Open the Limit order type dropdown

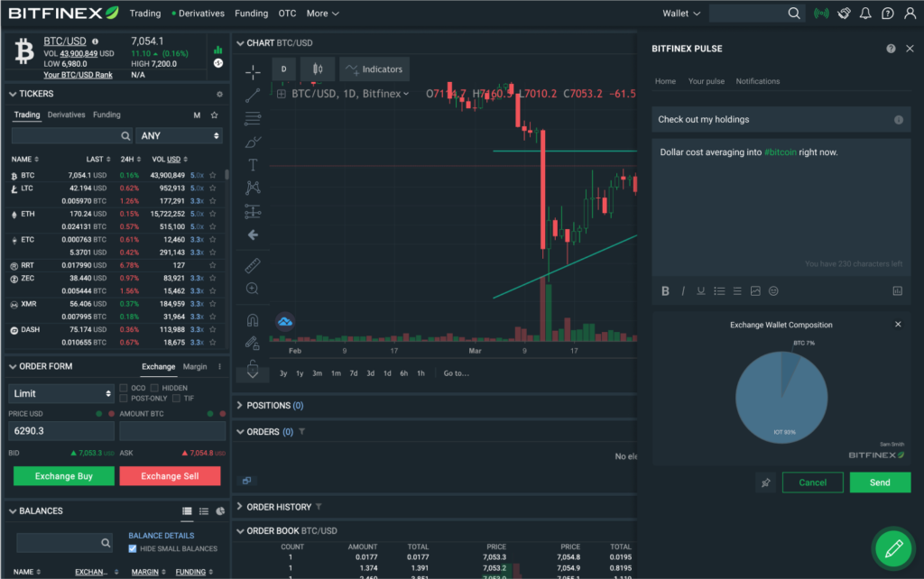click(x=61, y=393)
